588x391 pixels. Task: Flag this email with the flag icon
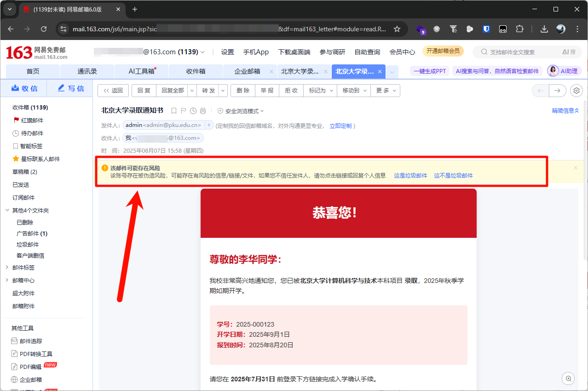[183, 111]
